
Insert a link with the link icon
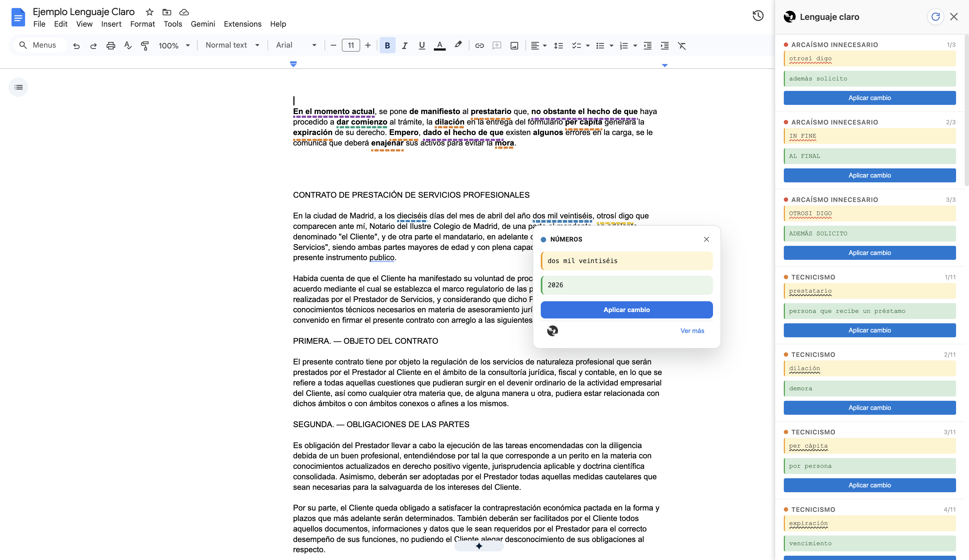coord(479,45)
